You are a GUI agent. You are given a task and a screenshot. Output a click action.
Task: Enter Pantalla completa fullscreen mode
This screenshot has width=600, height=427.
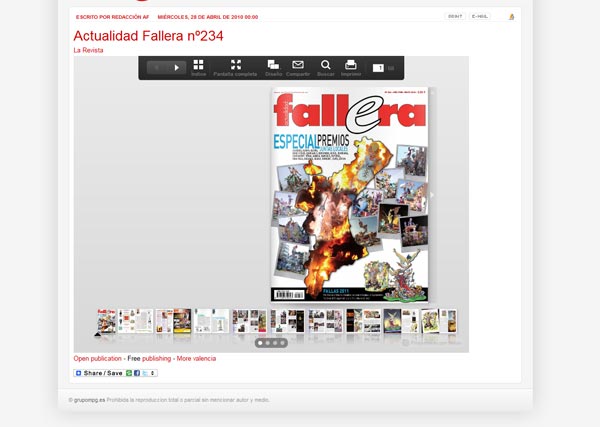click(236, 65)
